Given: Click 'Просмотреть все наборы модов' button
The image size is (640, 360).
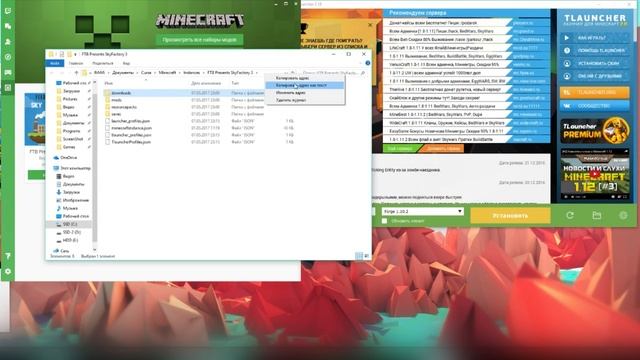Looking at the screenshot, I should [x=199, y=40].
